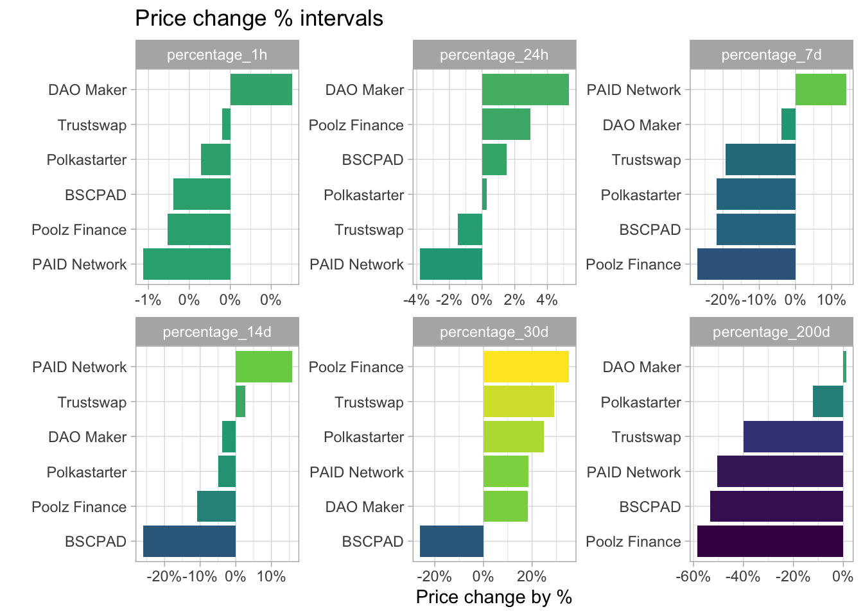Select the percentage_14d panel title

(217, 332)
